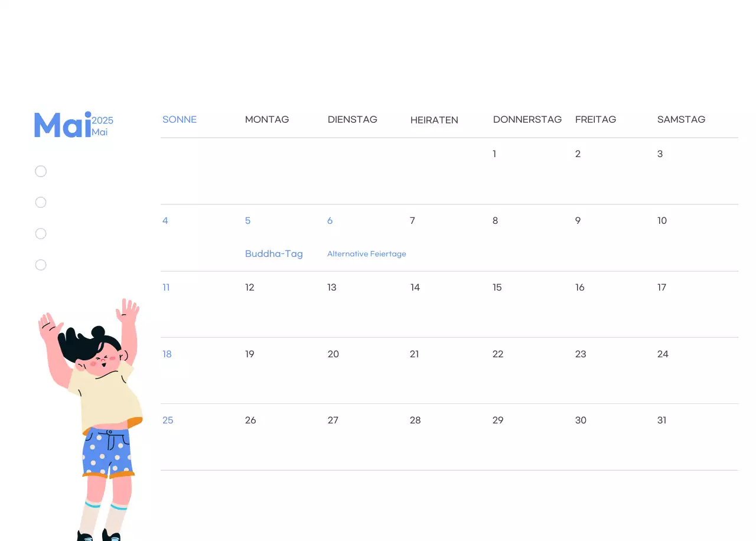The width and height of the screenshot is (756, 541).
Task: Select the blue date 25
Action: pos(168,420)
